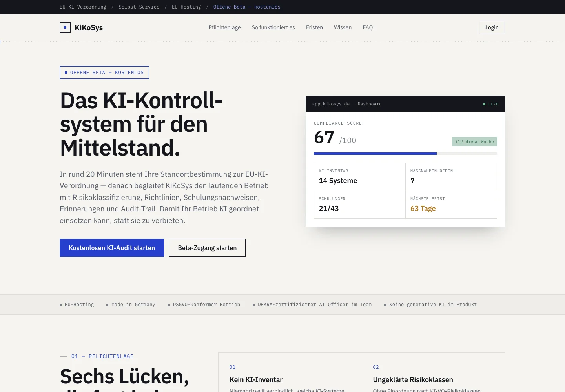This screenshot has height=392, width=565.
Task: Click DSGVO-konformer Betrieb trust item
Action: point(204,305)
